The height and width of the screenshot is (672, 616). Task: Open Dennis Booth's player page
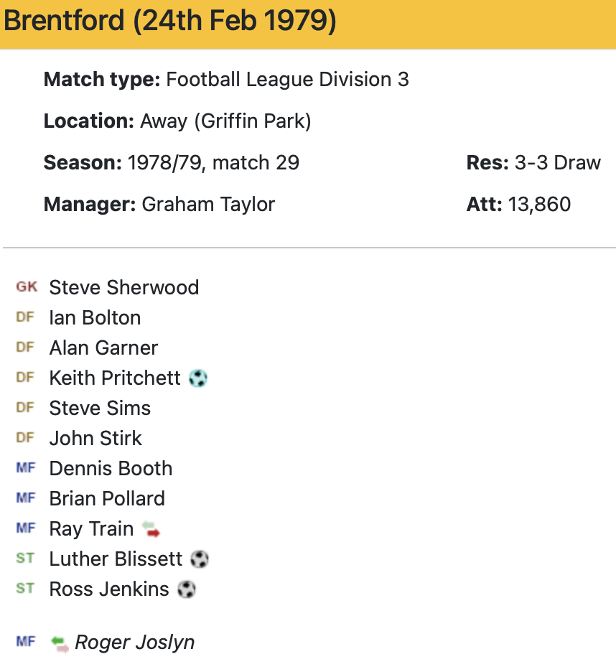point(111,469)
